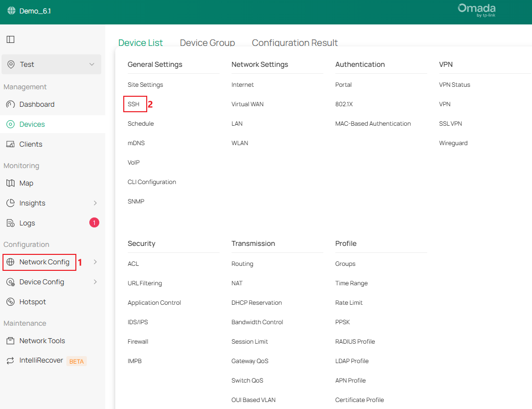
Task: Open Logs via its sidebar icon
Action: pos(10,223)
